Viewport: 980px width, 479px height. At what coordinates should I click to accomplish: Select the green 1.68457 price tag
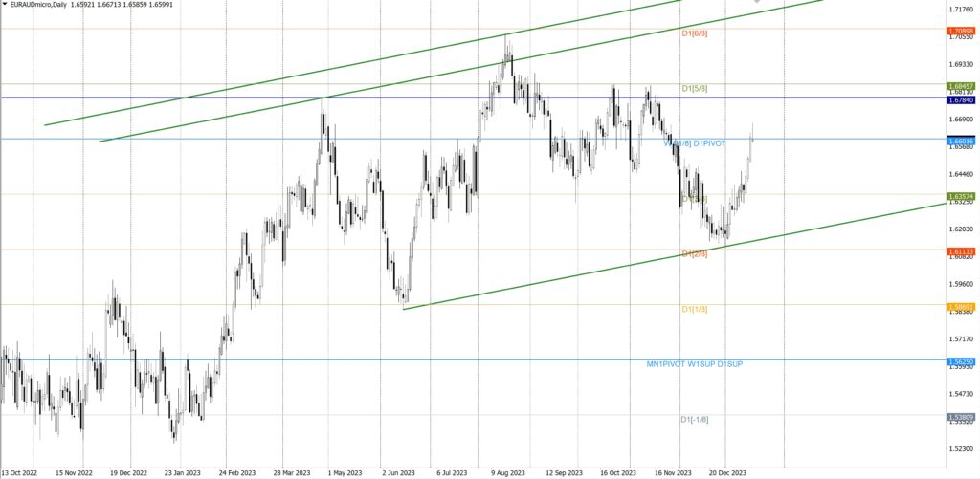coord(962,85)
